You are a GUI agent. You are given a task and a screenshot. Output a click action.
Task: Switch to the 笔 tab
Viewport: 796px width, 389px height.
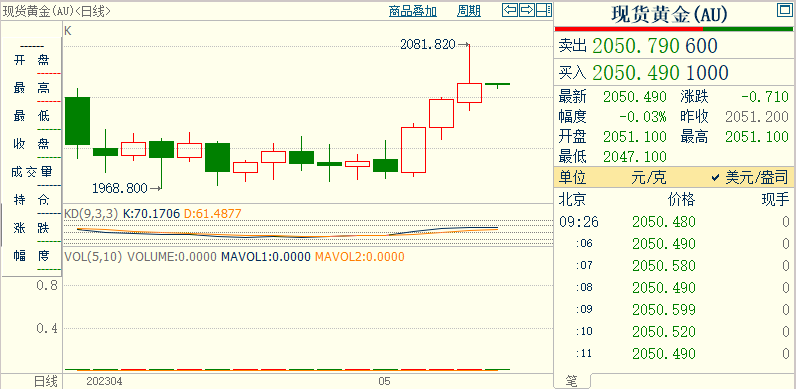click(572, 381)
